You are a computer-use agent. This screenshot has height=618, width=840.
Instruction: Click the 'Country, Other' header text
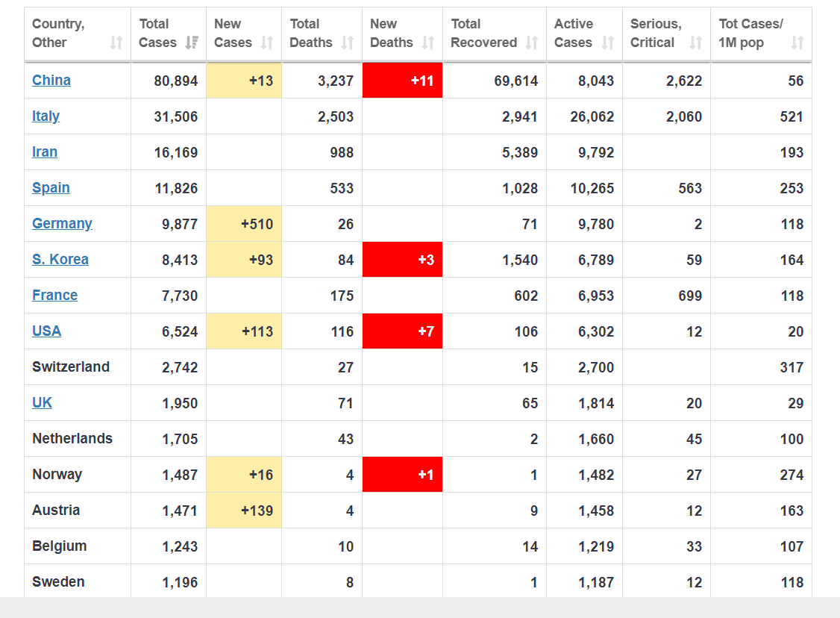tap(58, 34)
